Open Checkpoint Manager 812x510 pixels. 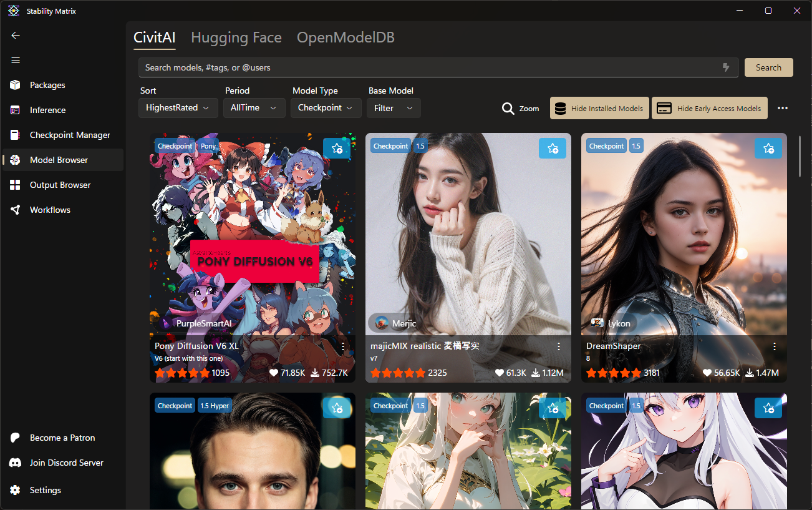(x=62, y=135)
